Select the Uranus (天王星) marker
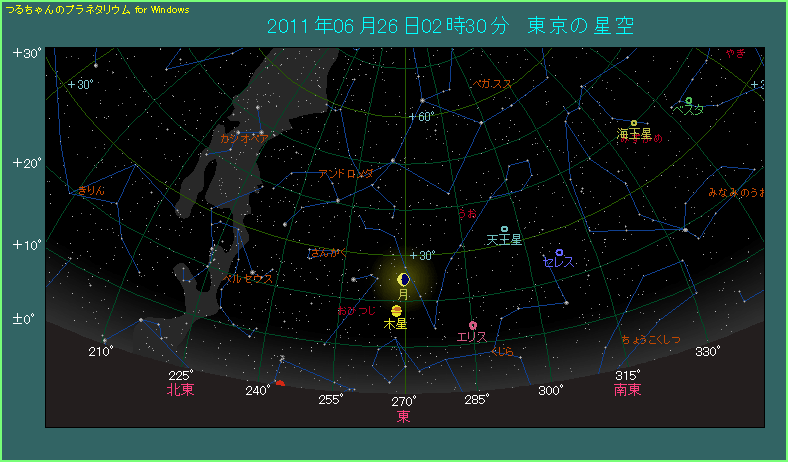788x462 pixels. point(504,229)
